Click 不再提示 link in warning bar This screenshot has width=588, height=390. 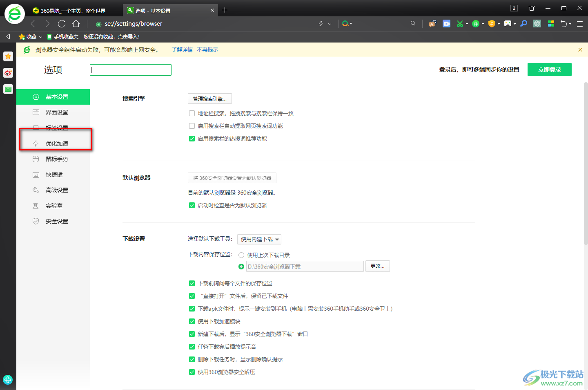207,49
